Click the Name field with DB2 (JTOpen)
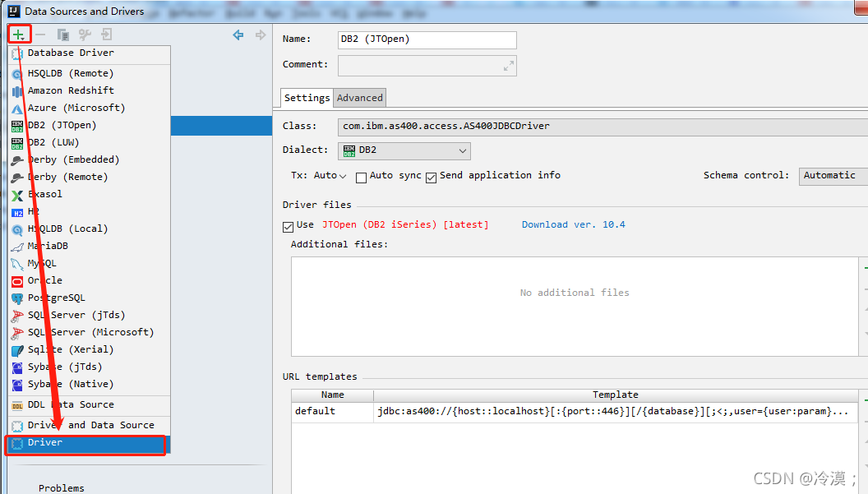Viewport: 868px width, 494px height. [427, 40]
